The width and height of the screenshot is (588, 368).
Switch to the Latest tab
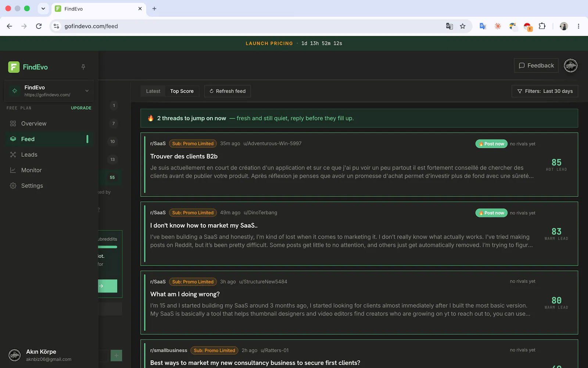click(153, 91)
